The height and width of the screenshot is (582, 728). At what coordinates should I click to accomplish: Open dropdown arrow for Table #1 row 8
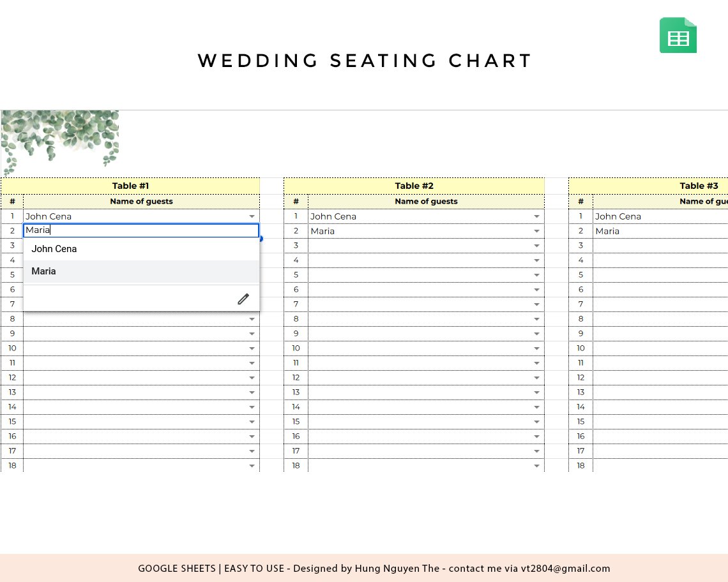pyautogui.click(x=252, y=319)
